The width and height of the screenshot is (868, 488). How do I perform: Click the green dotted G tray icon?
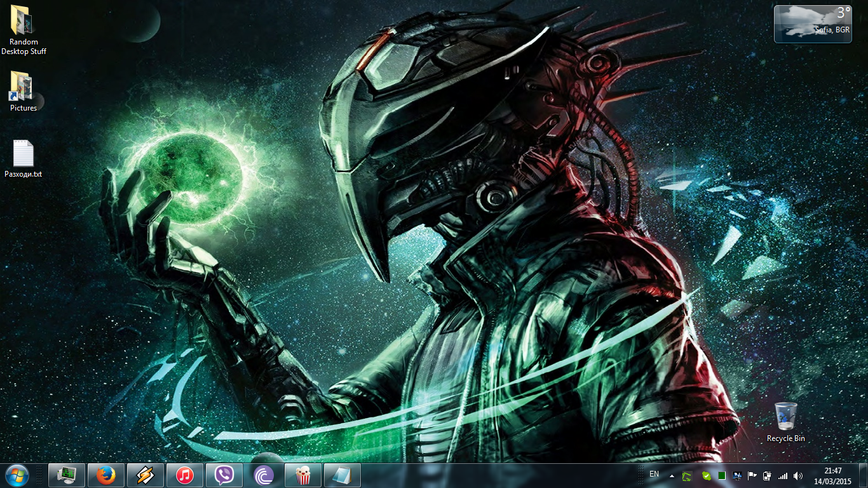[687, 475]
